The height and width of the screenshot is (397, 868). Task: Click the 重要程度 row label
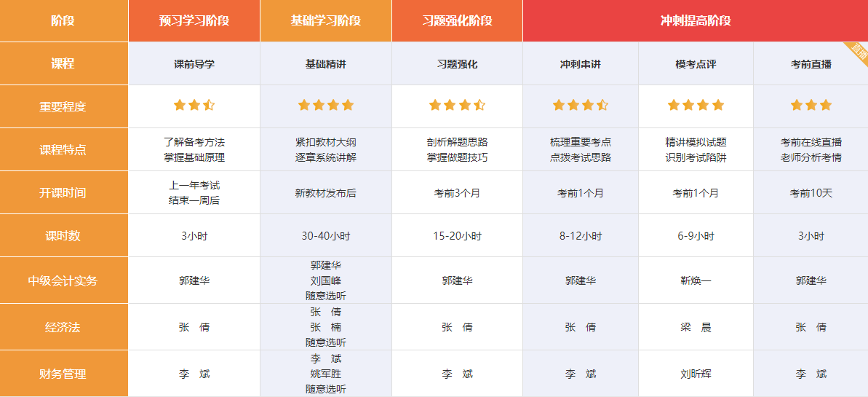[63, 106]
